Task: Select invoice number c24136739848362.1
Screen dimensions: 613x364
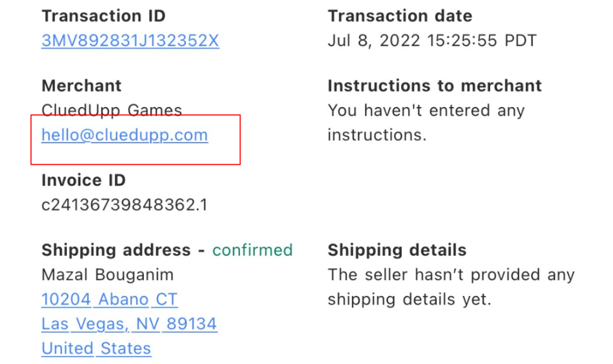Action: 124,205
